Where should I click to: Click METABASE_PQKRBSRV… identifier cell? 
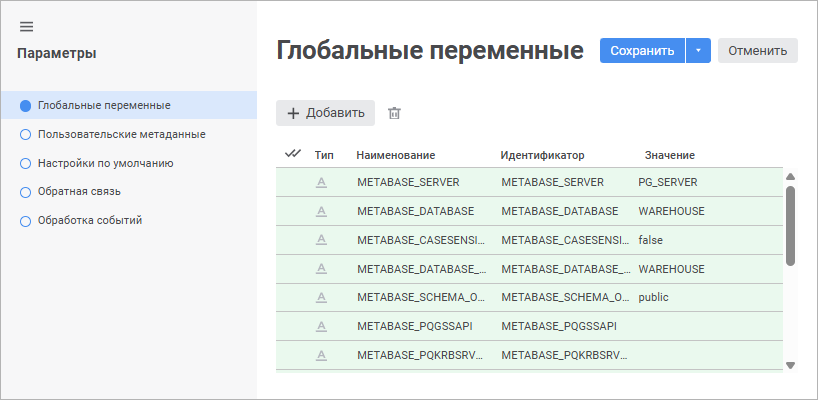[564, 355]
